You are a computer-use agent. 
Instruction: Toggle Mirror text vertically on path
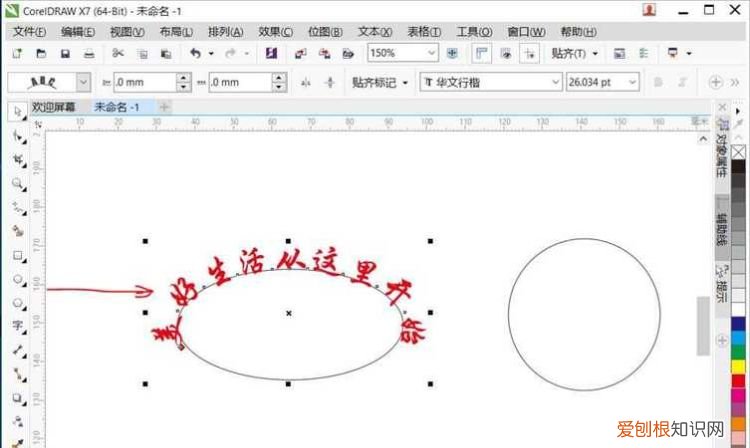tap(330, 83)
